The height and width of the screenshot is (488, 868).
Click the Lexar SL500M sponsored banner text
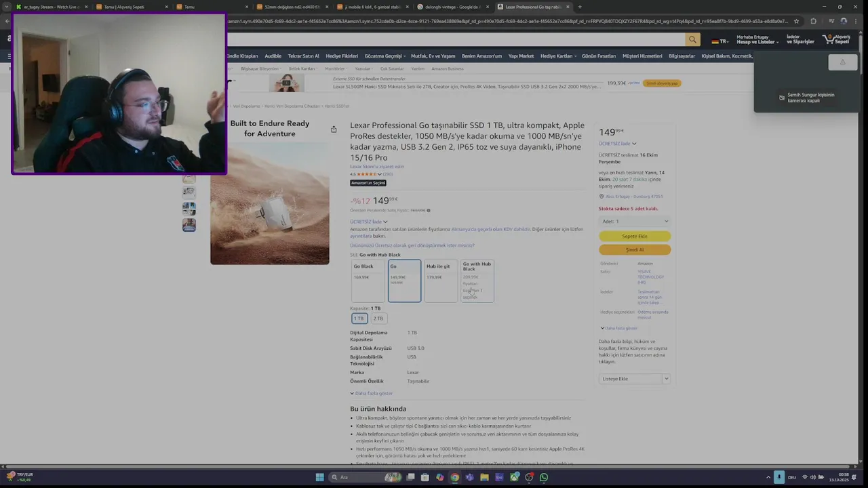467,87
